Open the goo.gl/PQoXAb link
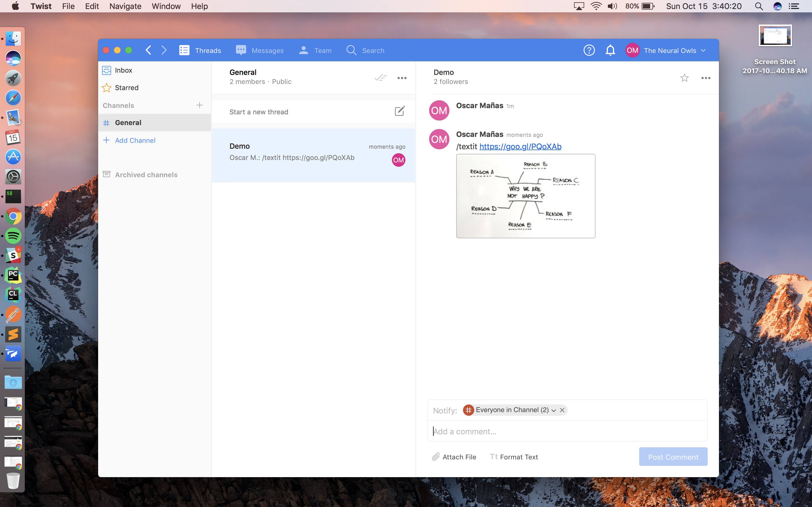812x507 pixels. coord(520,146)
